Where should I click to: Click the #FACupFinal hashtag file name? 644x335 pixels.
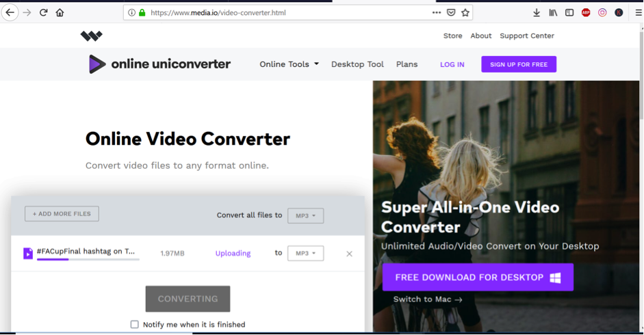tap(86, 252)
